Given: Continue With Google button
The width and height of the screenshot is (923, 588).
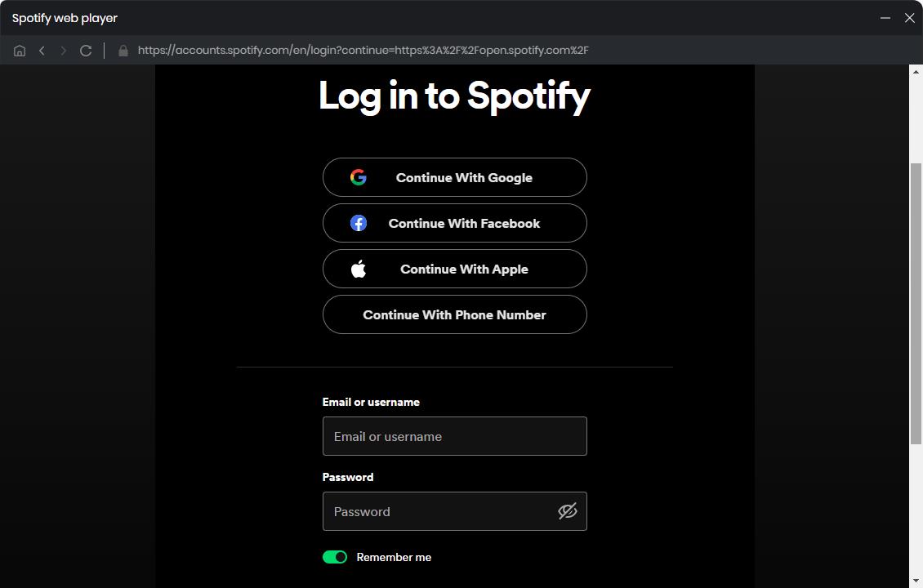Looking at the screenshot, I should (454, 177).
